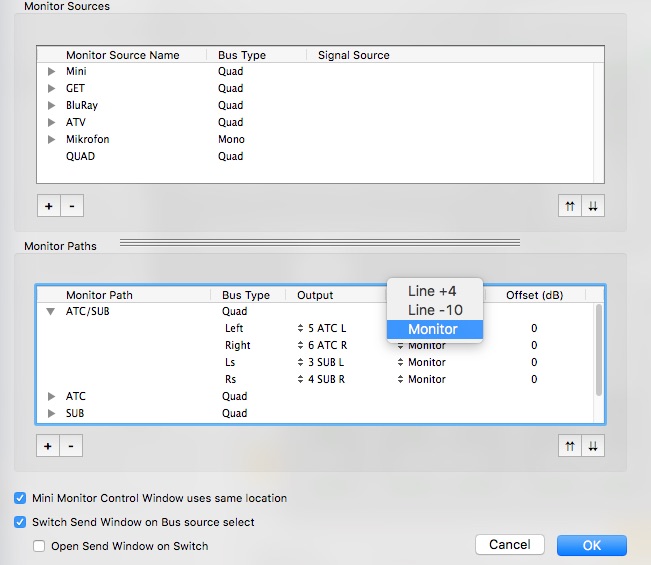
Task: Collapse the ATC/SUB monitor path
Action: pos(51,311)
